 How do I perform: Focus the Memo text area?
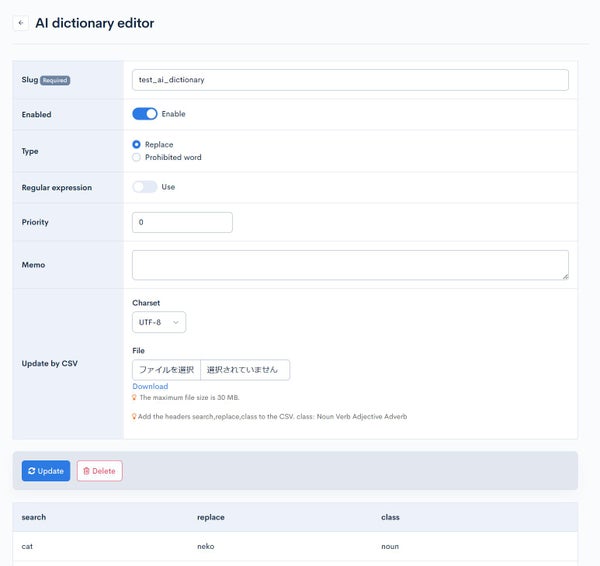[350, 265]
